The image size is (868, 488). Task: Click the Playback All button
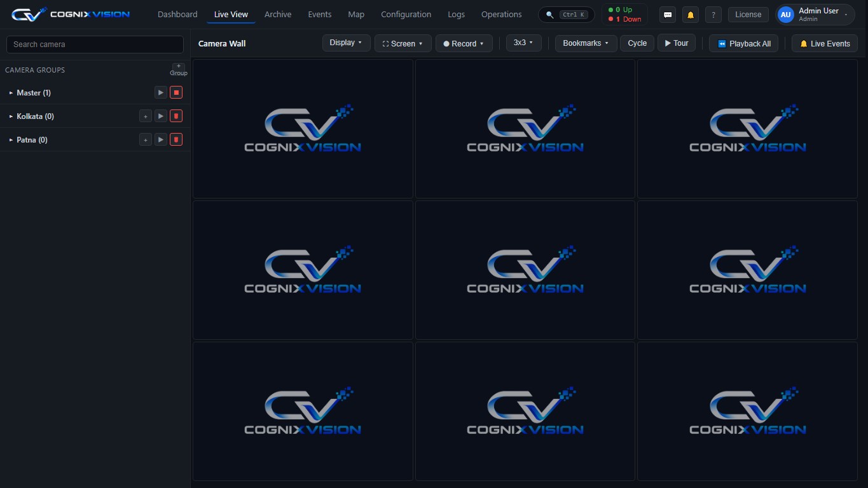(x=743, y=43)
